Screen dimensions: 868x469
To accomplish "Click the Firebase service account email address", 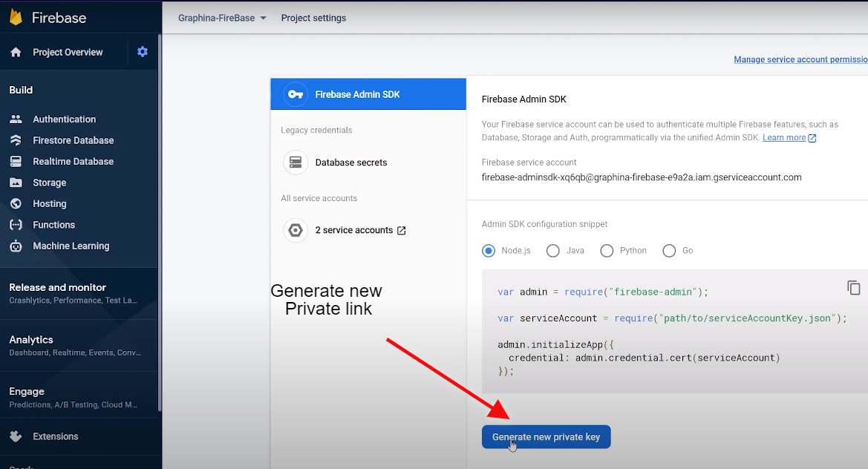I will pos(642,177).
